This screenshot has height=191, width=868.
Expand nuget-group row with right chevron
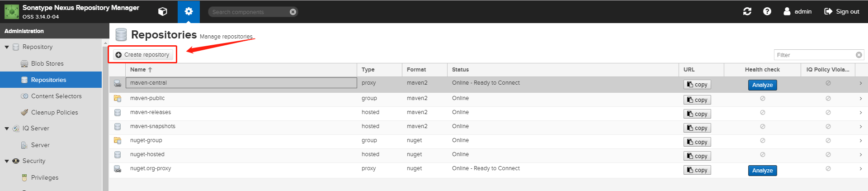(861, 140)
